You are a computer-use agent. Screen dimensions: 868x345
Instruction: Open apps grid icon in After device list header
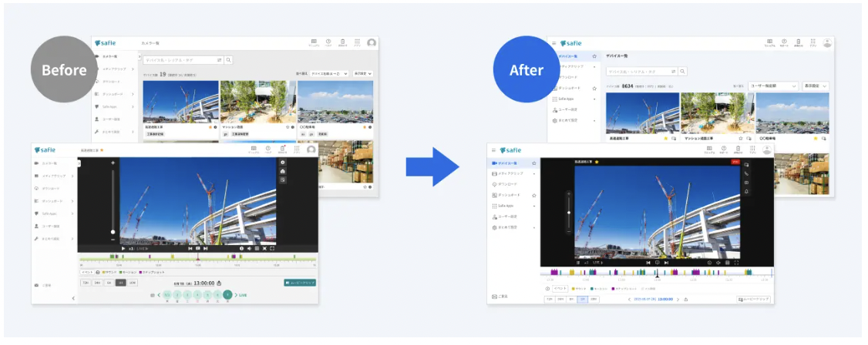[812, 42]
